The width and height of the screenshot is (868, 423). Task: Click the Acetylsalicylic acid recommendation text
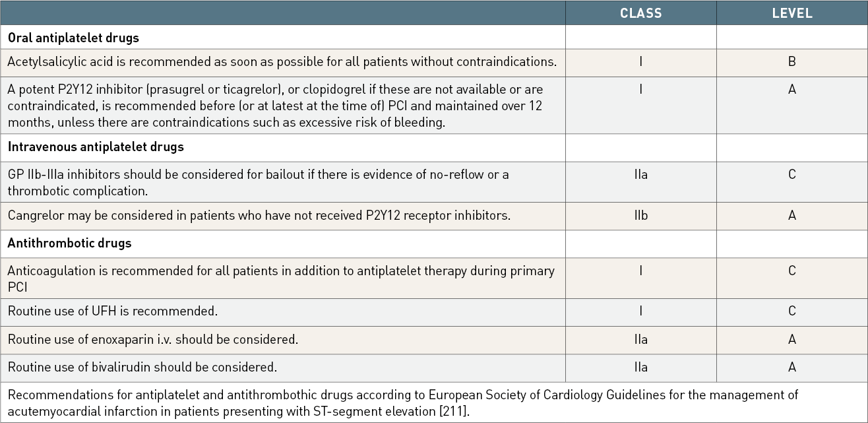(x=282, y=62)
